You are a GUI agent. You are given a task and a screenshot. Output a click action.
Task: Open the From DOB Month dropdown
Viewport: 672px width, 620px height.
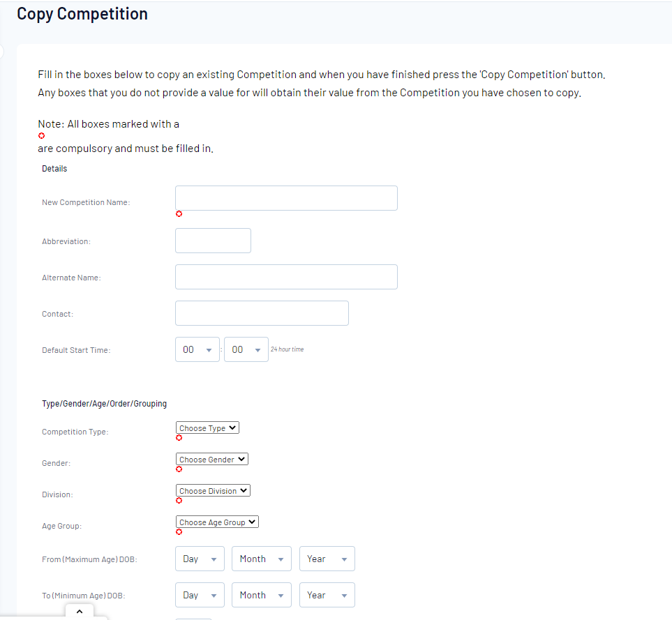(262, 559)
